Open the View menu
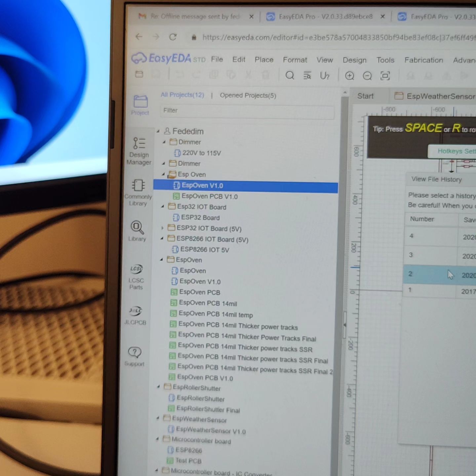Viewport: 476px width, 476px height. click(x=325, y=60)
